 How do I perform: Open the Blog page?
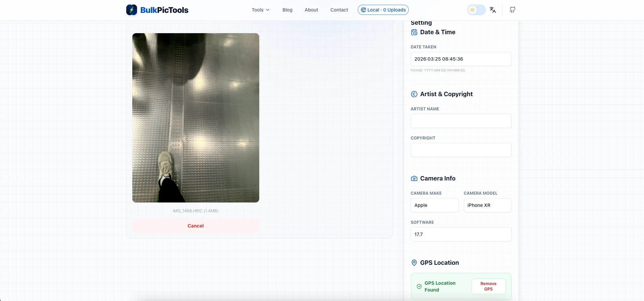[x=287, y=10]
